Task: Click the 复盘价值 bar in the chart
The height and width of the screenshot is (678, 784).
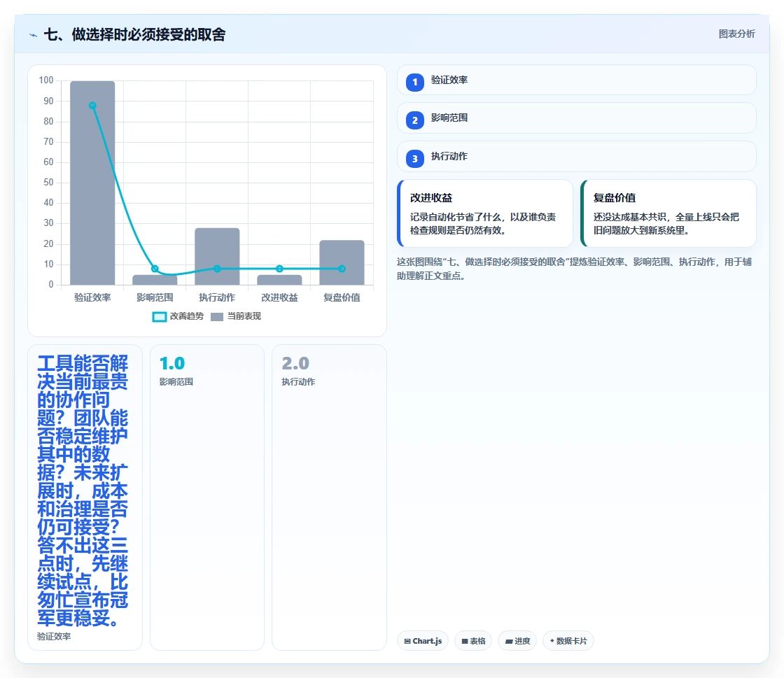Action: tap(342, 262)
